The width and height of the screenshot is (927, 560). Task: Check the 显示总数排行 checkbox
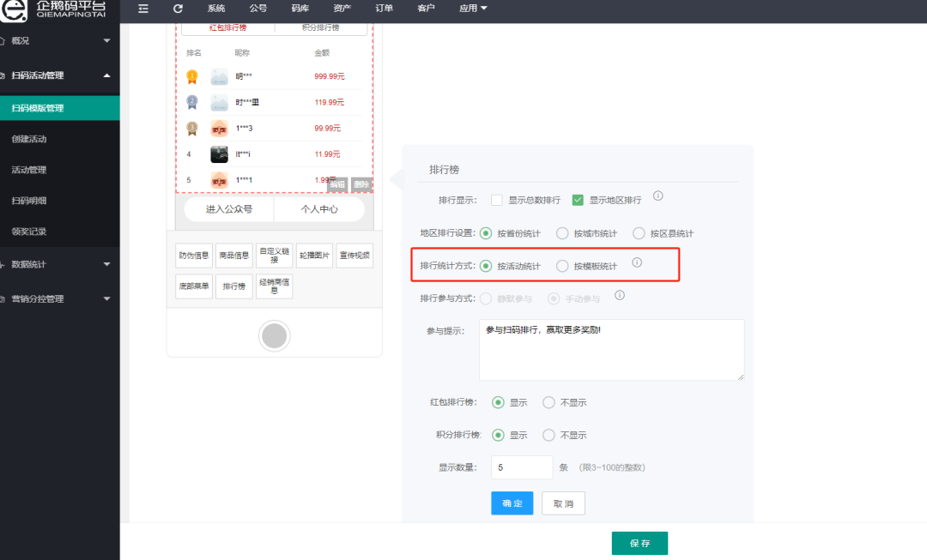coord(497,200)
